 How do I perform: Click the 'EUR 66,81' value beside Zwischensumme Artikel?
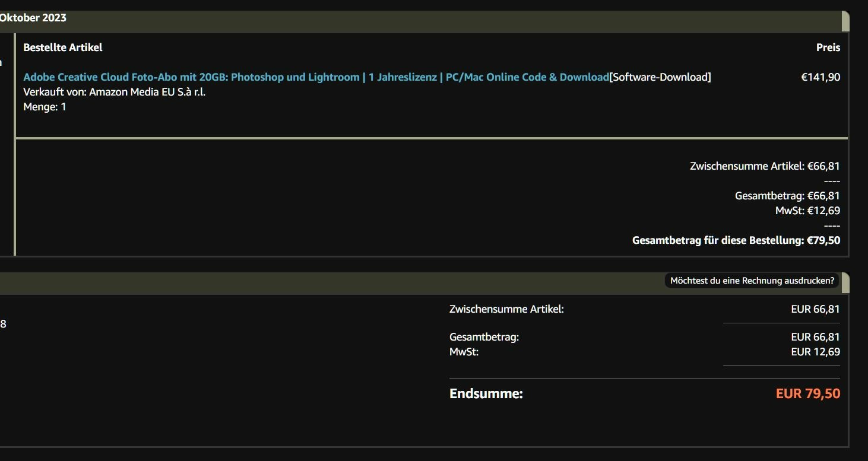(x=815, y=309)
